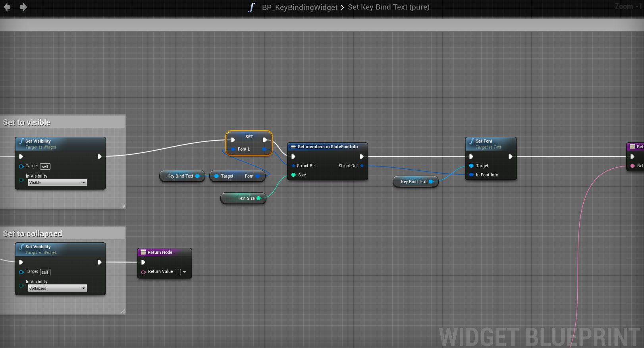Click self field in Set Visibility (Visible)
This screenshot has height=348, width=644.
tap(45, 166)
